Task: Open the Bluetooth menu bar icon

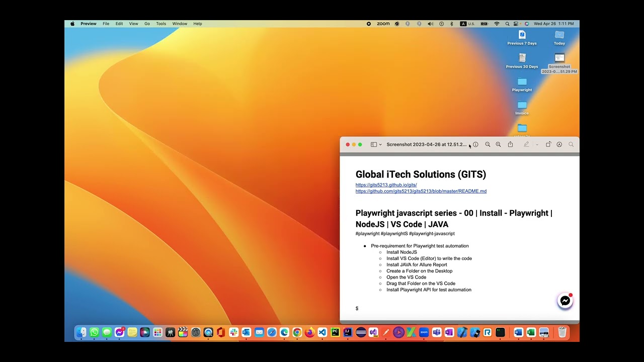Action: tap(451, 24)
